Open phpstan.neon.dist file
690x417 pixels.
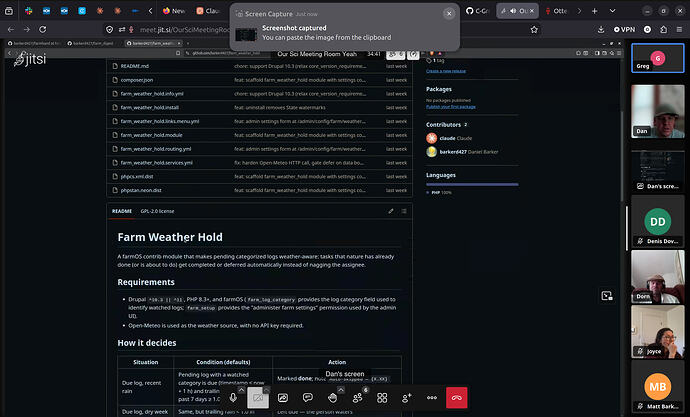141,190
